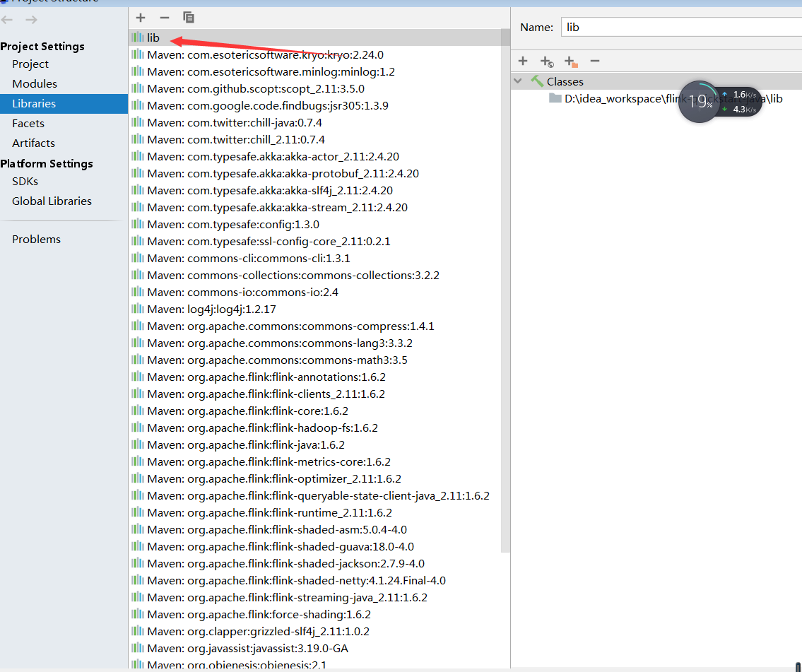
Task: Select Maven flink-streaming-java_2.11:1.6.2 library
Action: [x=314, y=597]
